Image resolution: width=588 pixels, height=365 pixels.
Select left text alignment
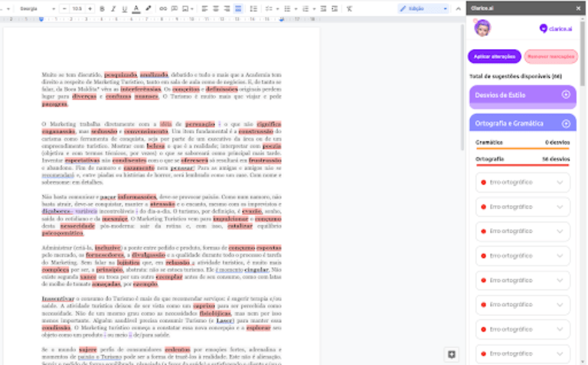(205, 8)
